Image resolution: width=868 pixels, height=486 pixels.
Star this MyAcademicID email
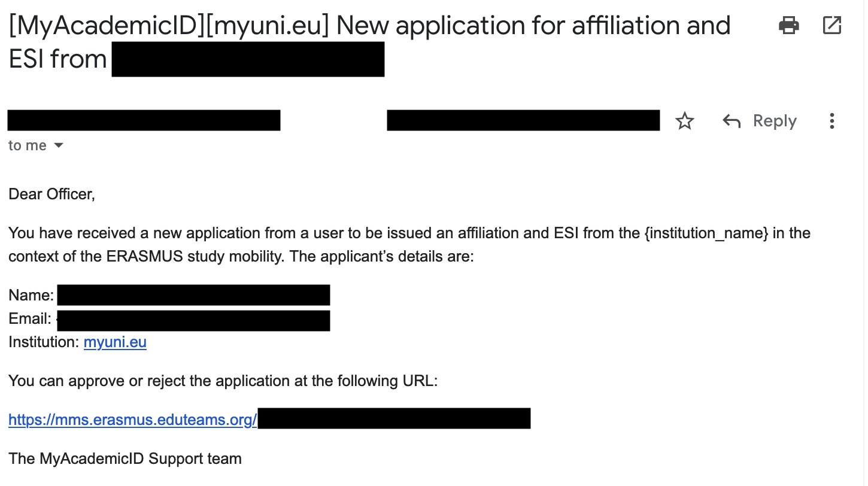(x=684, y=121)
